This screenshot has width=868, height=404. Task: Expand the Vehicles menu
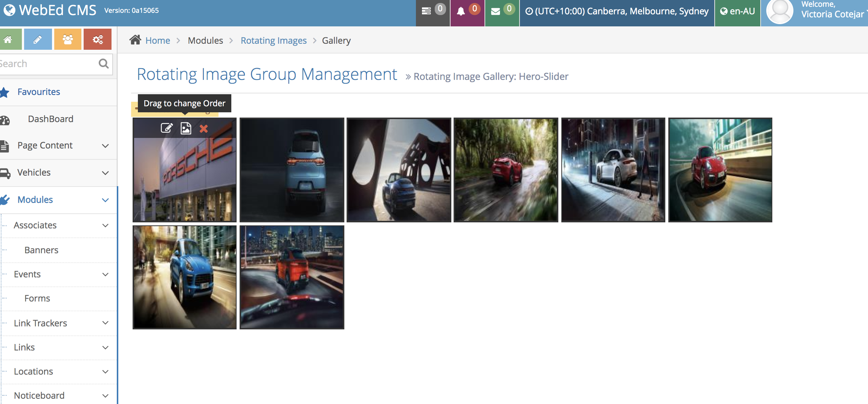[x=34, y=173]
